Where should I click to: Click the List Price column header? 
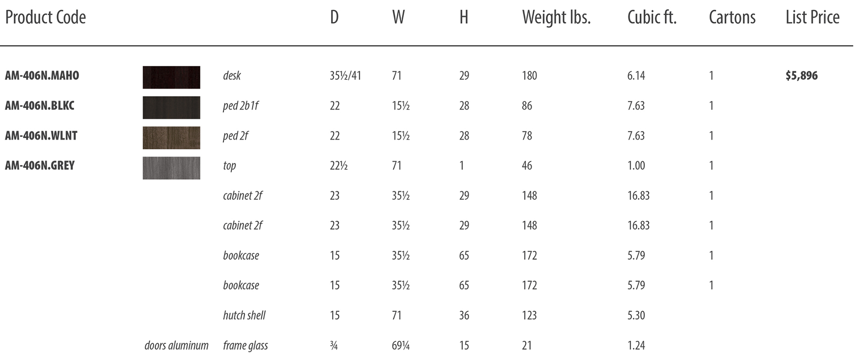click(x=813, y=18)
